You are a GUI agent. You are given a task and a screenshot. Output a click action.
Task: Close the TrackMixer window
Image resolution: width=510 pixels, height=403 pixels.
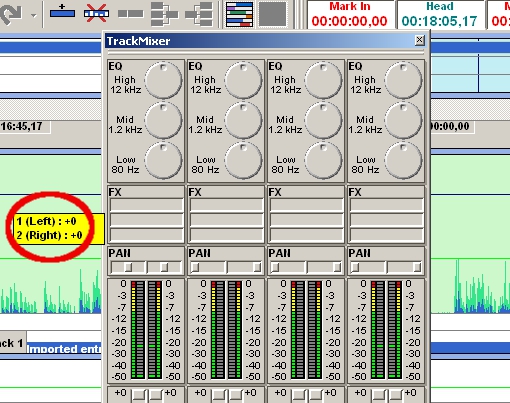coord(419,40)
